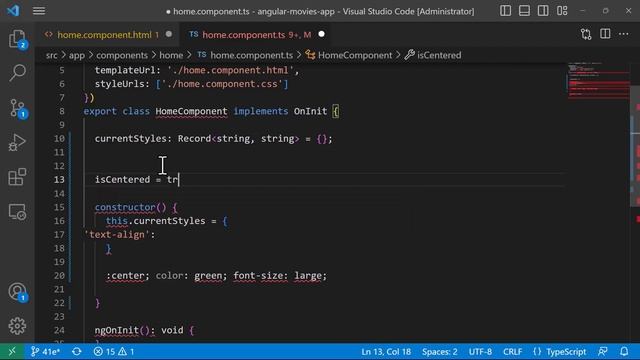Click the font-size text on line 20

coord(258,276)
